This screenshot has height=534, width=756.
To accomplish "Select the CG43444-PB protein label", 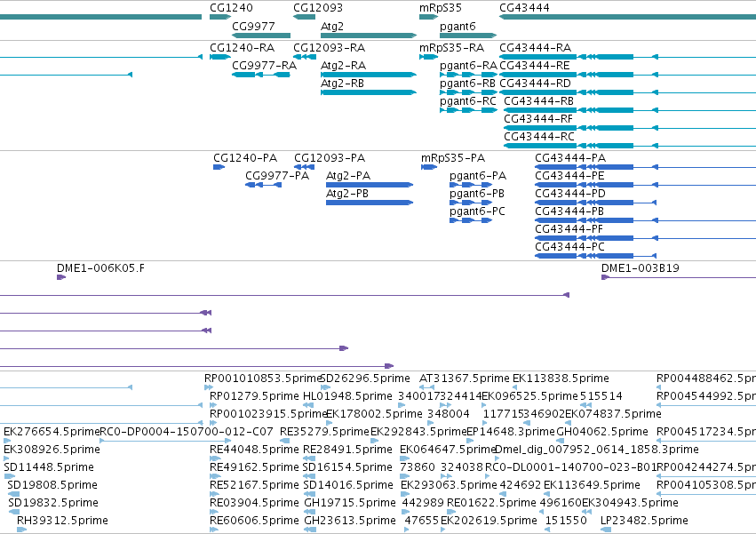I will pos(569,211).
